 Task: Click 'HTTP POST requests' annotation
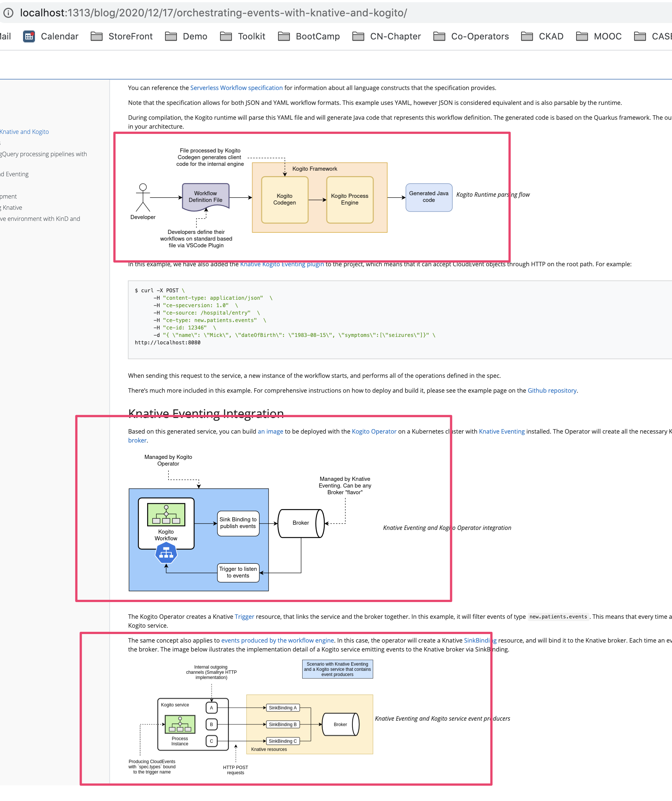236,770
